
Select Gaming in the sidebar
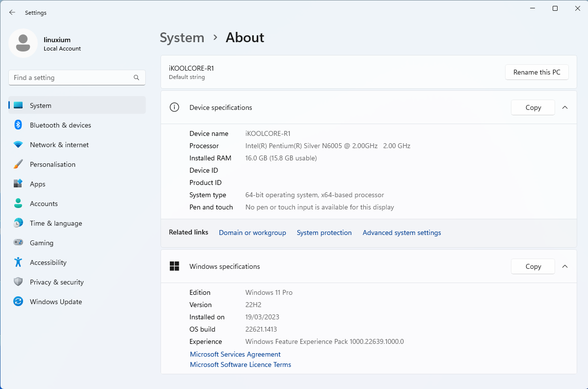click(77, 243)
